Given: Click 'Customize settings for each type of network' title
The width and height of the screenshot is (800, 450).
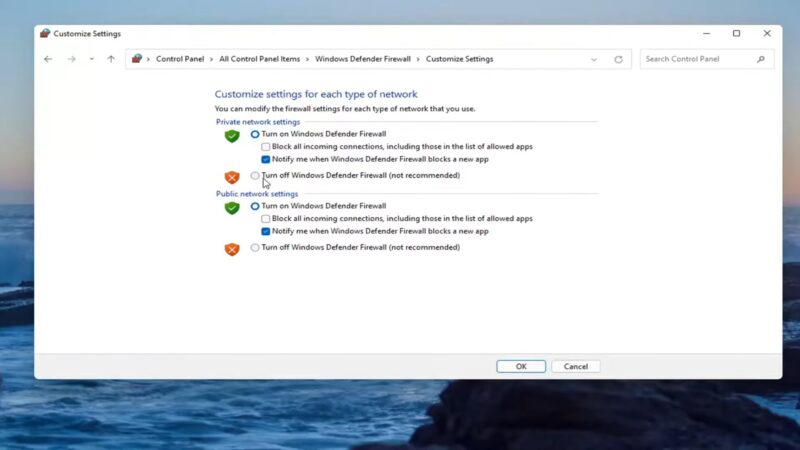Looking at the screenshot, I should tap(316, 94).
